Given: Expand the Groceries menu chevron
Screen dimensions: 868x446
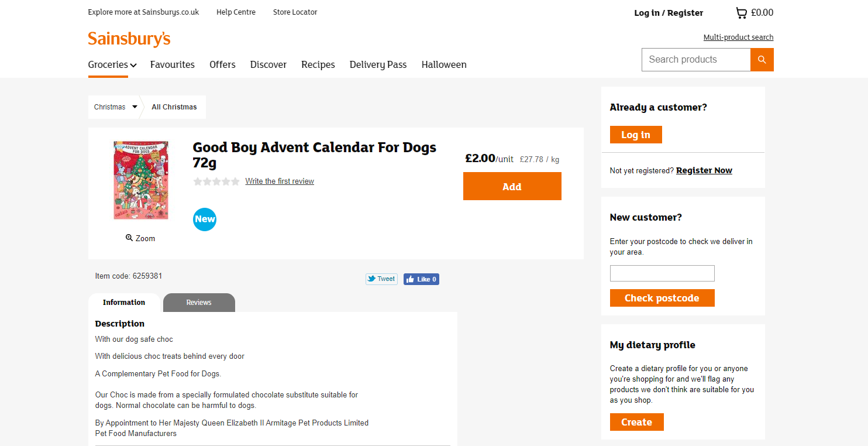Looking at the screenshot, I should 133,65.
